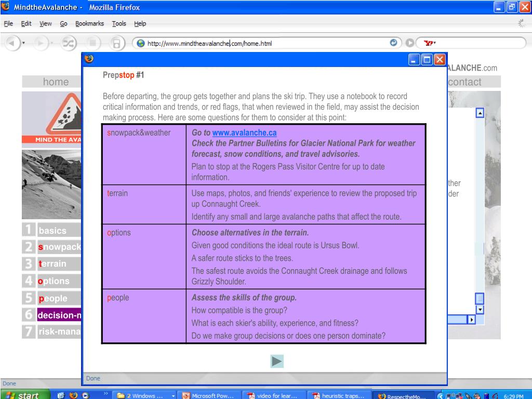Open the View menu
The height and width of the screenshot is (399, 532).
(x=46, y=23)
